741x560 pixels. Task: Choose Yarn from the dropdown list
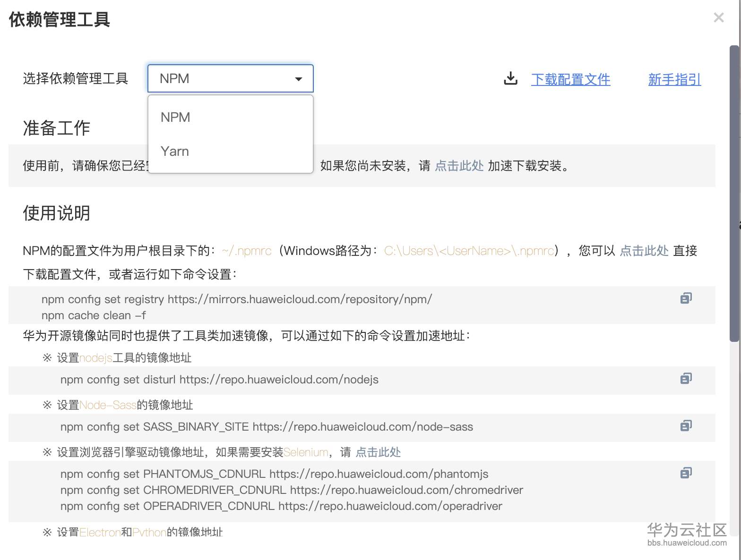(231, 151)
